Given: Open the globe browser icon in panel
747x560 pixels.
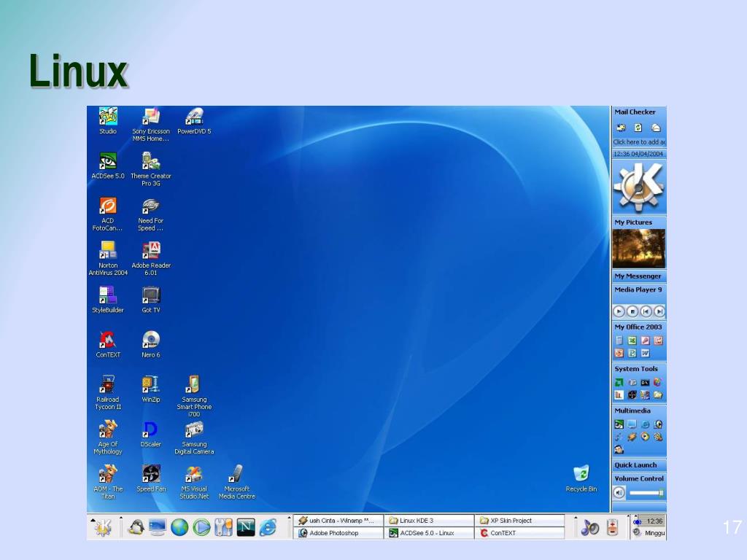Looking at the screenshot, I should pyautogui.click(x=179, y=527).
